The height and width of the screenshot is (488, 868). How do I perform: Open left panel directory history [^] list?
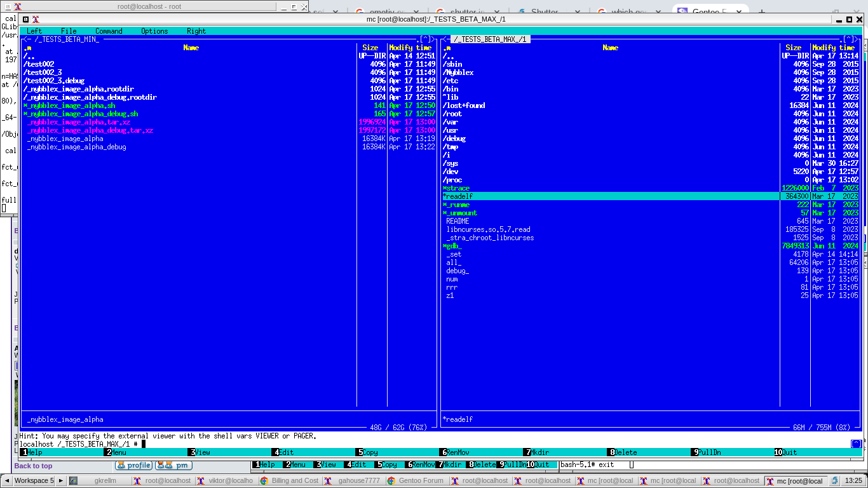tap(426, 39)
